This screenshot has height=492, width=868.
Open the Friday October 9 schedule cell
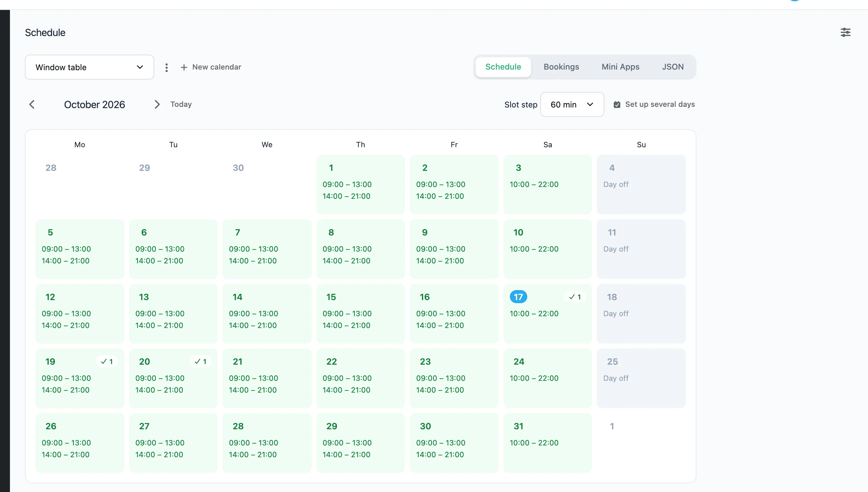454,249
